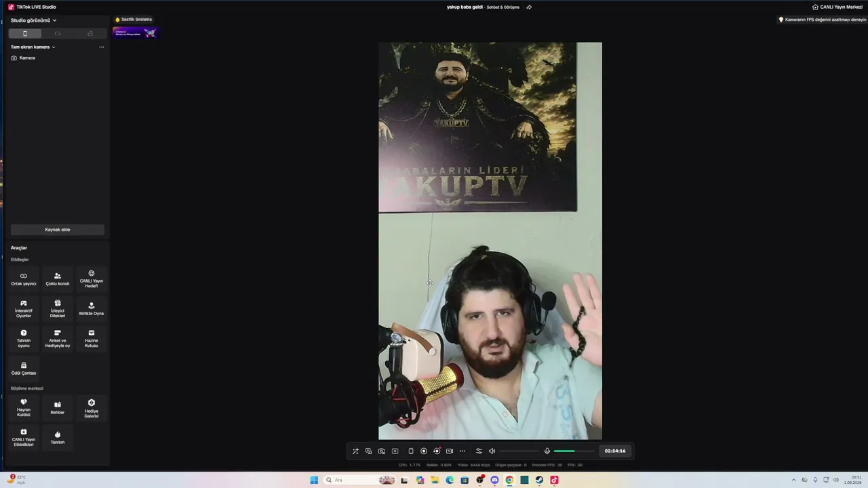Open the Çoklu konuk tool
The height and width of the screenshot is (488, 868).
58,279
